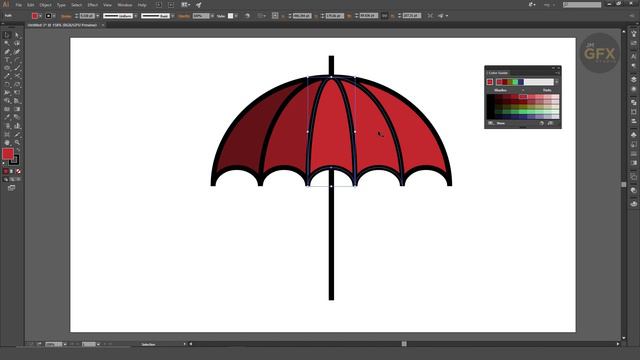Open the control bar fill color dropdown
This screenshot has width=640, height=360.
click(x=40, y=16)
